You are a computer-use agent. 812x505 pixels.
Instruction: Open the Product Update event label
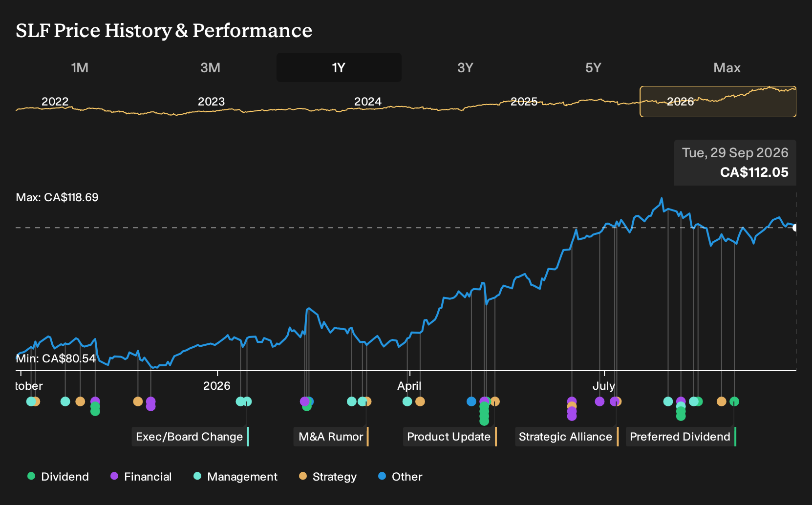[x=449, y=437]
